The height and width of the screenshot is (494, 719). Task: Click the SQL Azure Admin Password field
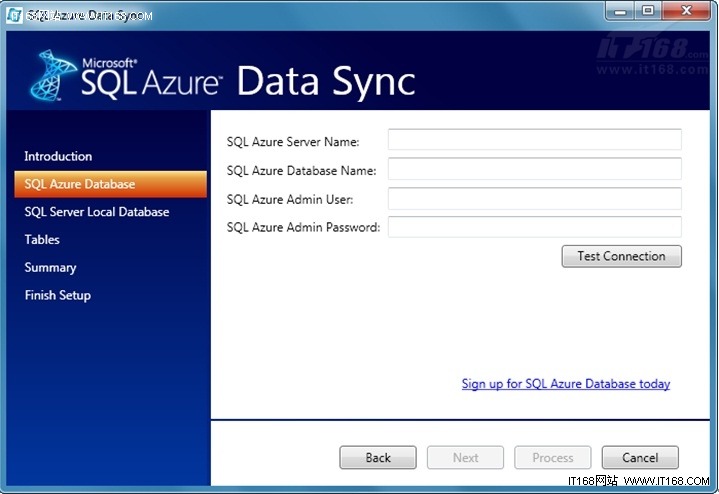(535, 227)
